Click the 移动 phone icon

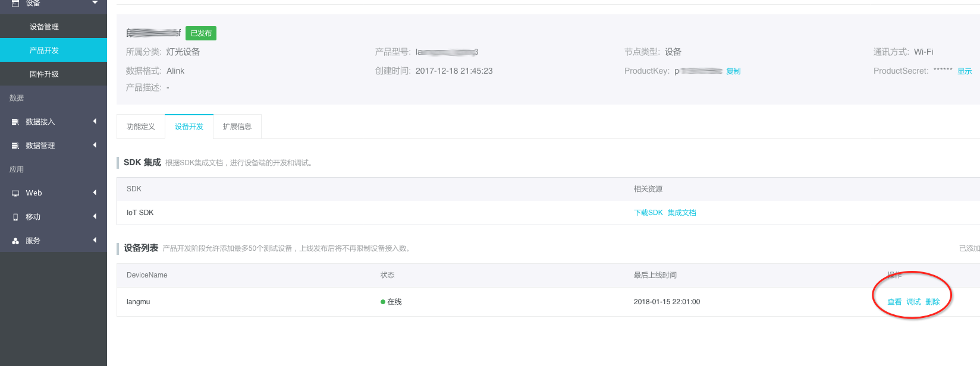15,217
